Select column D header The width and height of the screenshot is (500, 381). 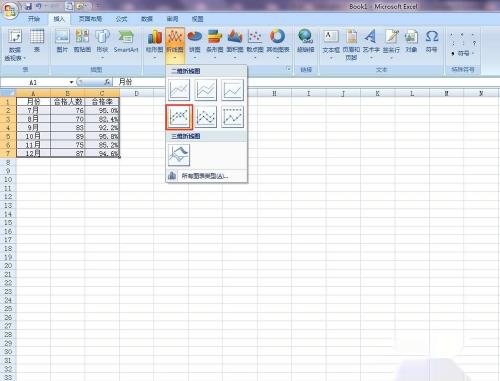[x=136, y=94]
